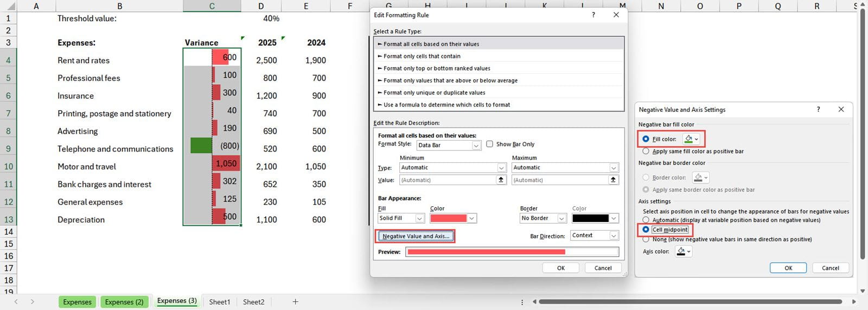The width and height of the screenshot is (868, 310).
Task: Click OK in Negative Value and Axis Settings
Action: point(788,268)
